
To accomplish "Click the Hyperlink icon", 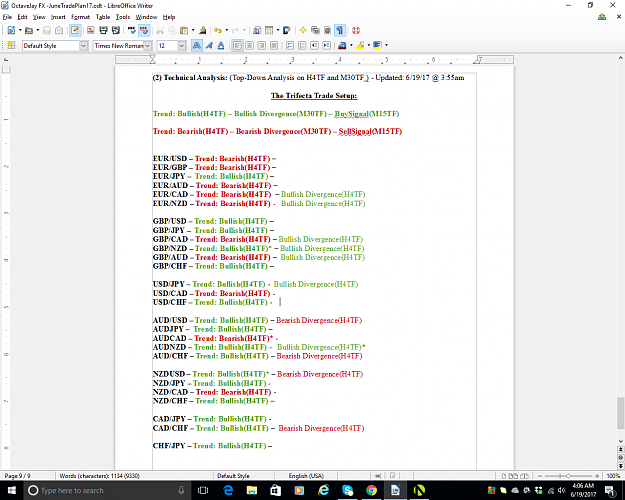I will [x=257, y=30].
